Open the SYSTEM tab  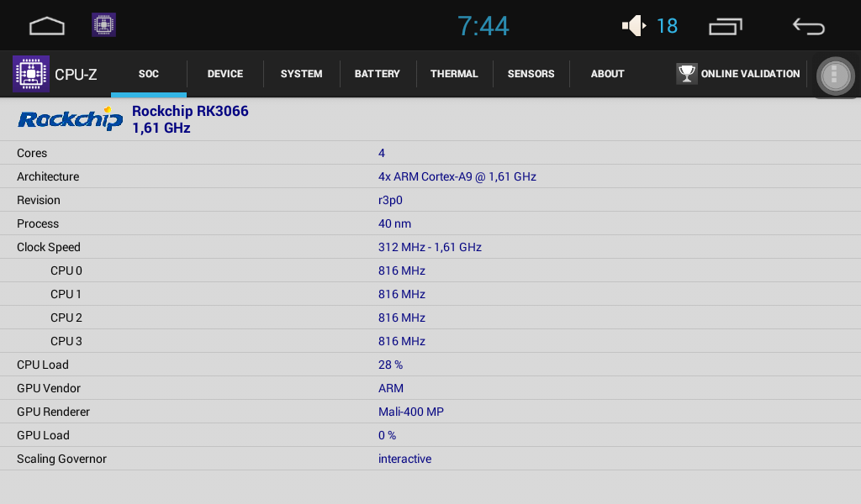pyautogui.click(x=302, y=74)
